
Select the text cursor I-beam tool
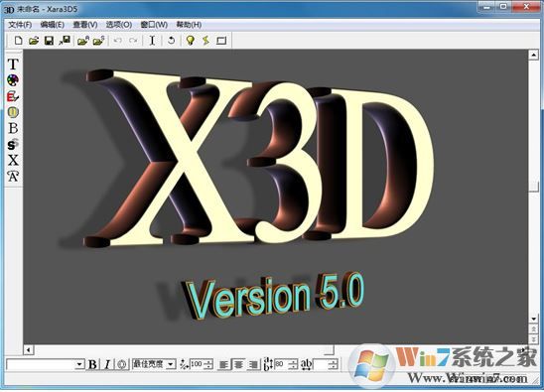[152, 41]
